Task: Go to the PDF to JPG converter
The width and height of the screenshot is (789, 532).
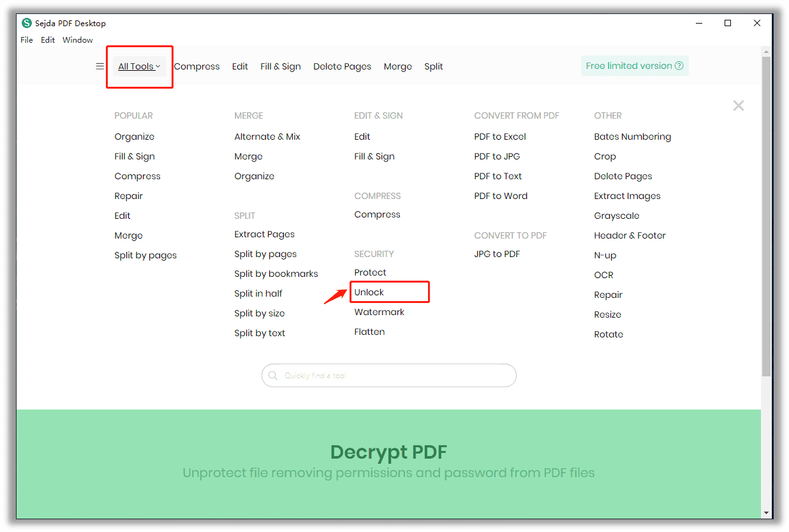Action: (x=498, y=156)
